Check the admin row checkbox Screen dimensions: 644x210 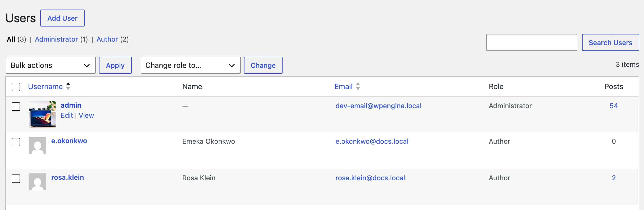point(16,107)
